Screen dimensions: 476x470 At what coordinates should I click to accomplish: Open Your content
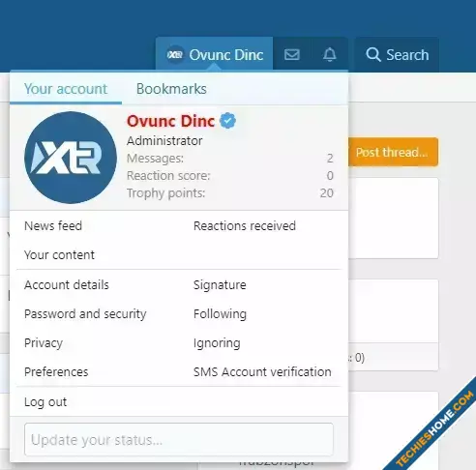pos(59,255)
